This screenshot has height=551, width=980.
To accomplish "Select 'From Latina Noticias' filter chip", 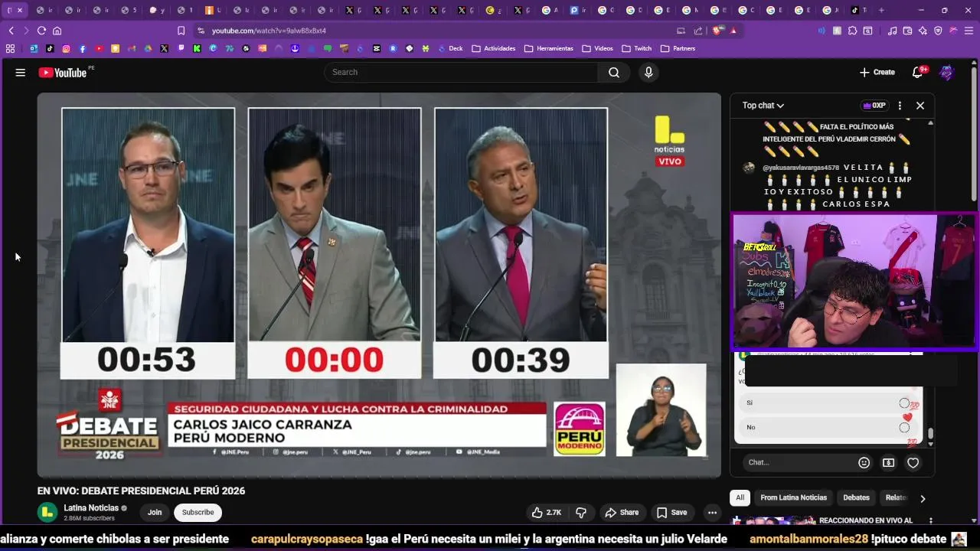I will (793, 497).
